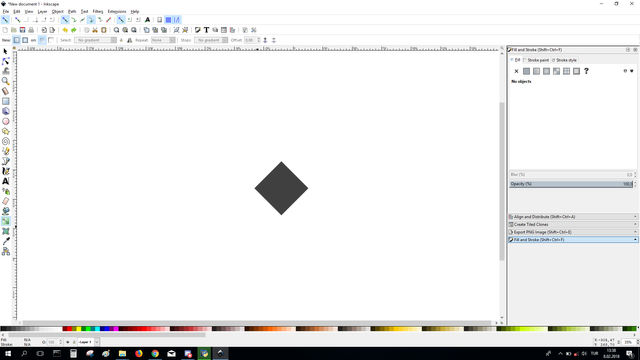
Task: Click the Redo green arrow icon
Action: click(73, 30)
